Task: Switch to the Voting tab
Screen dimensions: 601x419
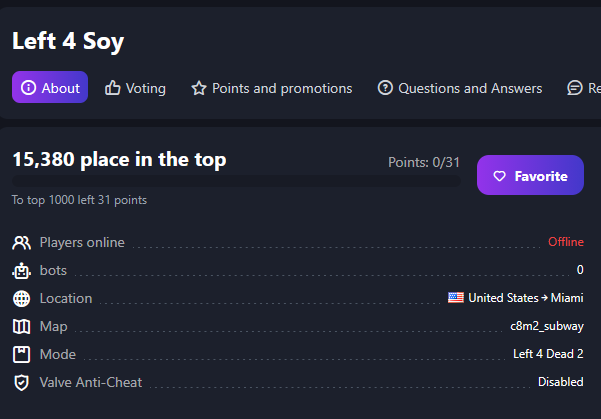Action: 135,88
